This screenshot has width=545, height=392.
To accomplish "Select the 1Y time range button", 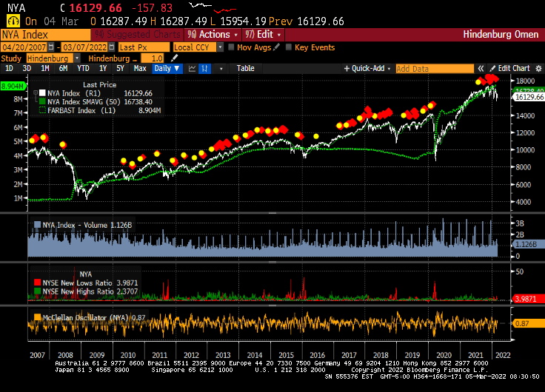I will pyautogui.click(x=102, y=68).
